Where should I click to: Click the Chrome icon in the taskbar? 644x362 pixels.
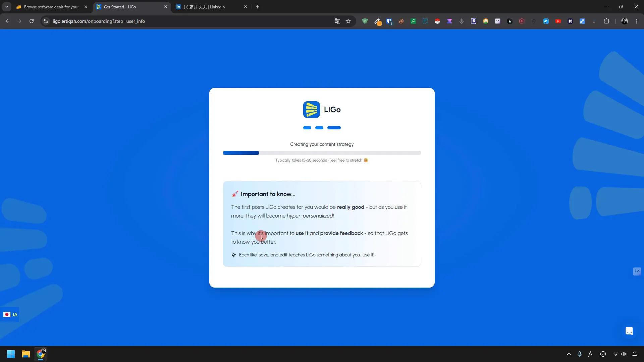click(41, 354)
